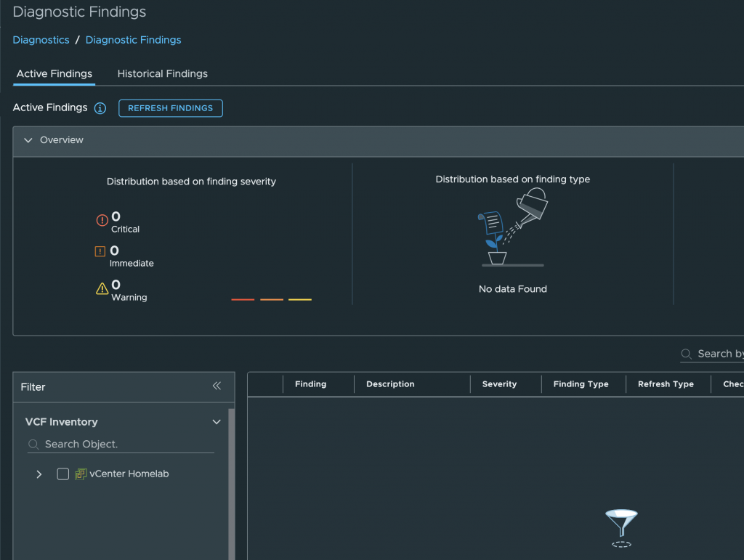Click the findings search magnifier icon
Image resolution: width=744 pixels, height=560 pixels.
point(686,354)
